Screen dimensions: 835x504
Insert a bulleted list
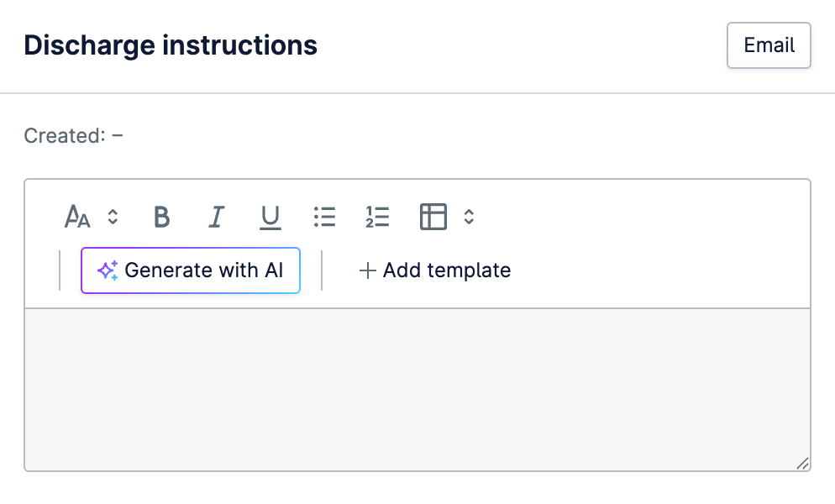(324, 217)
